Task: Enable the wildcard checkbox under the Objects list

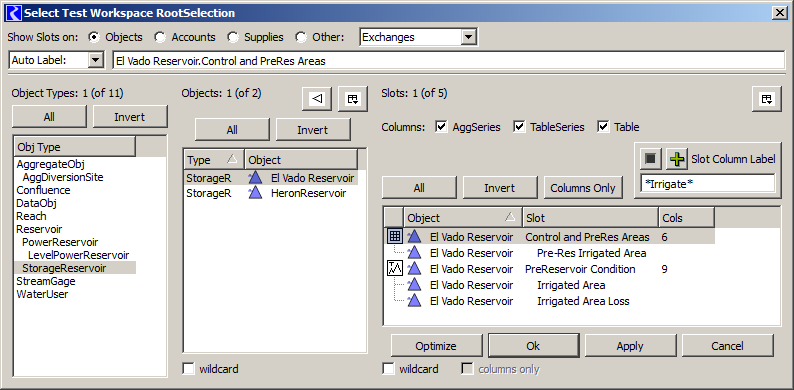Action: pos(188,369)
